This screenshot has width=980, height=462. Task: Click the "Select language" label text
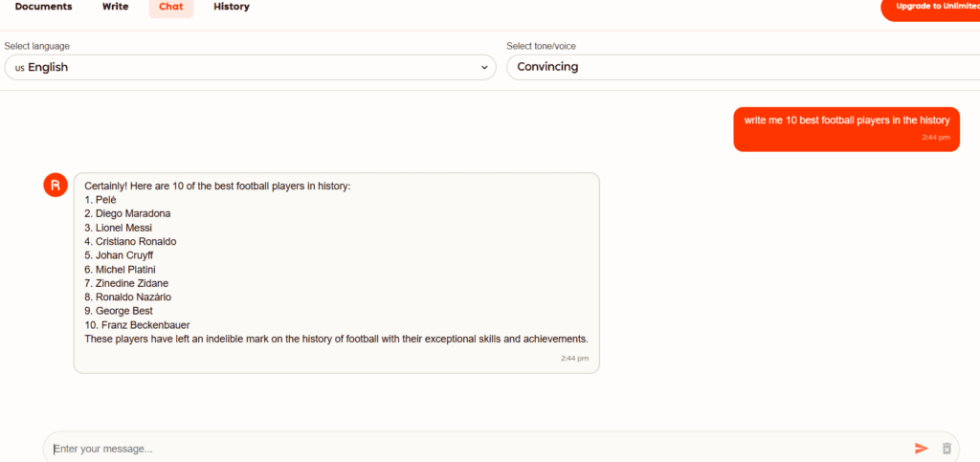click(x=36, y=46)
